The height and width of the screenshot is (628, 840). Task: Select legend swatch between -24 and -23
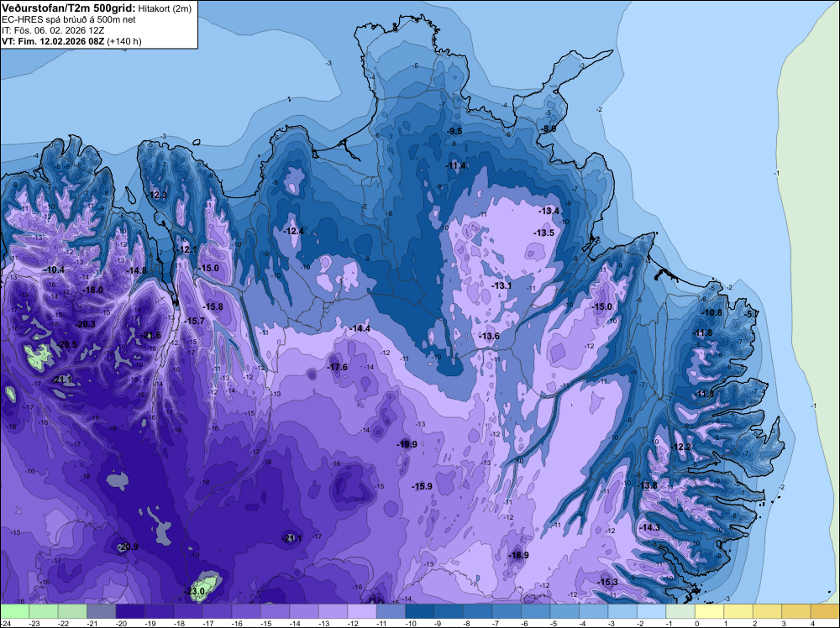point(14,611)
